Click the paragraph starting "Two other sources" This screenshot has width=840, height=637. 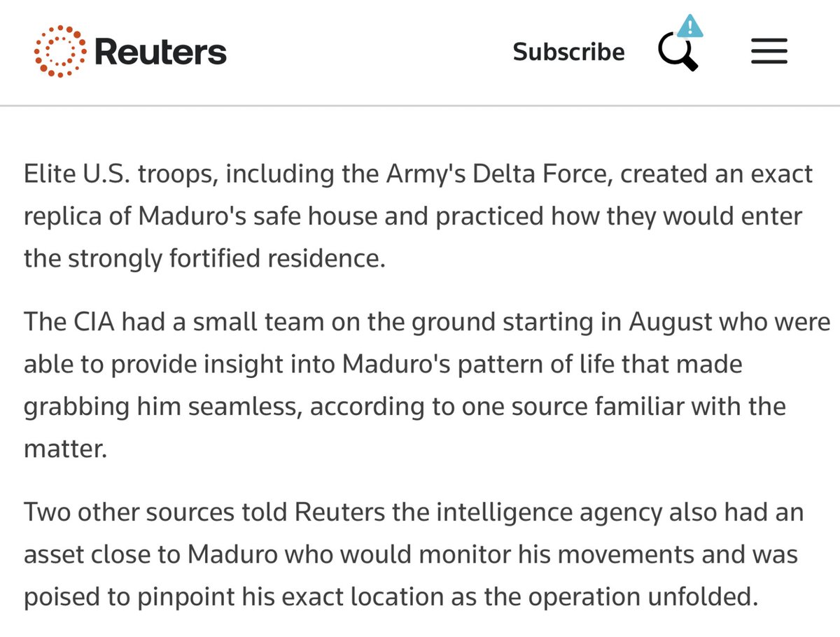click(x=413, y=554)
